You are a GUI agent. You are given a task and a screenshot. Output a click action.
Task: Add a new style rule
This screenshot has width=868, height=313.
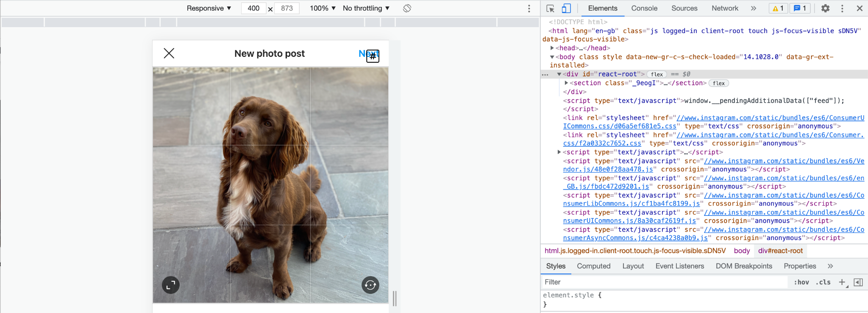click(842, 282)
